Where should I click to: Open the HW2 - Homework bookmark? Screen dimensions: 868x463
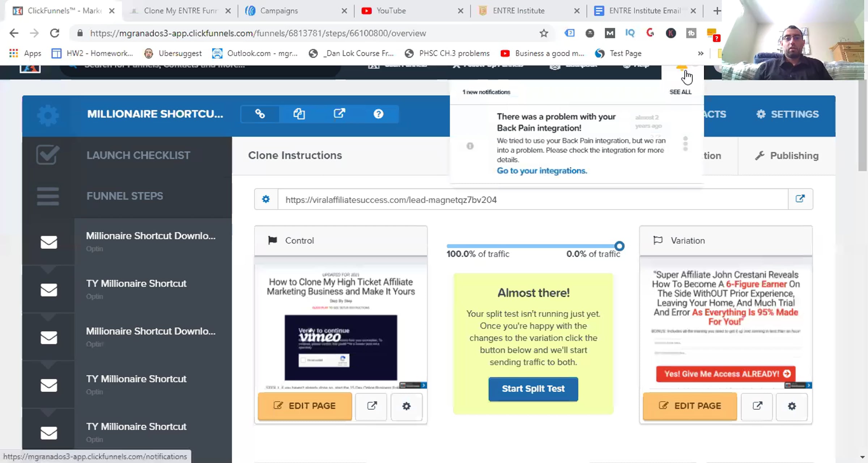click(92, 54)
